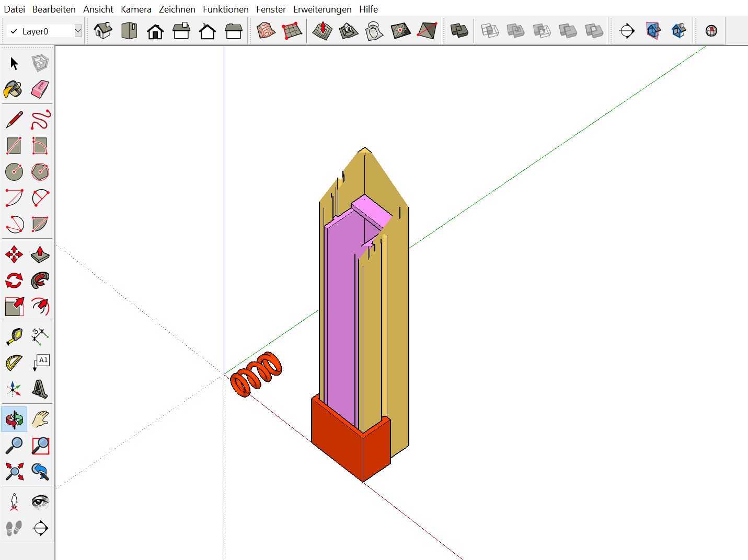Open the Erweiterungen menu

click(322, 9)
